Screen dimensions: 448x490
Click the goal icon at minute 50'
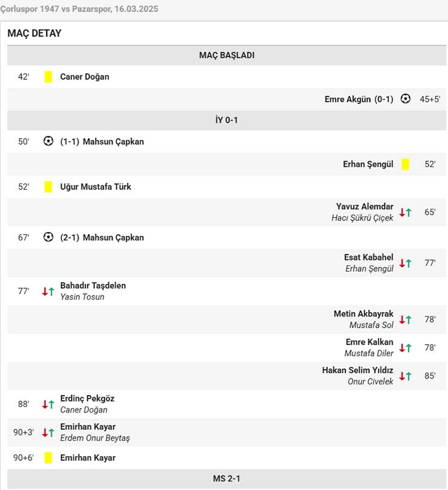pos(48,141)
